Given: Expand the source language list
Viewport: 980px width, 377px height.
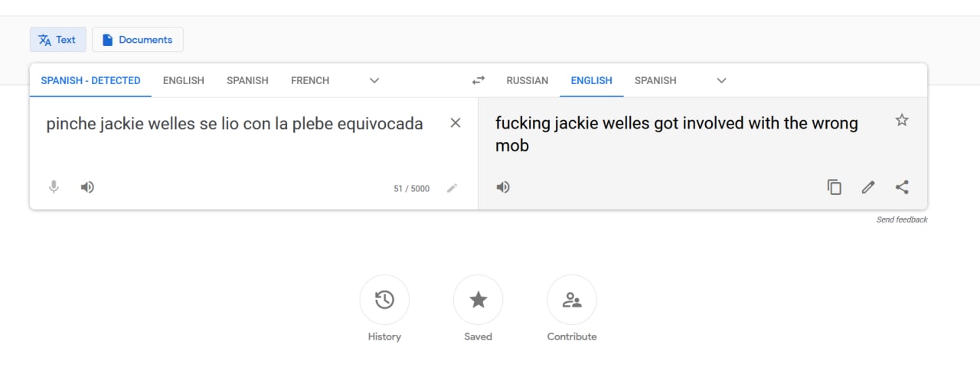Looking at the screenshot, I should [x=374, y=80].
